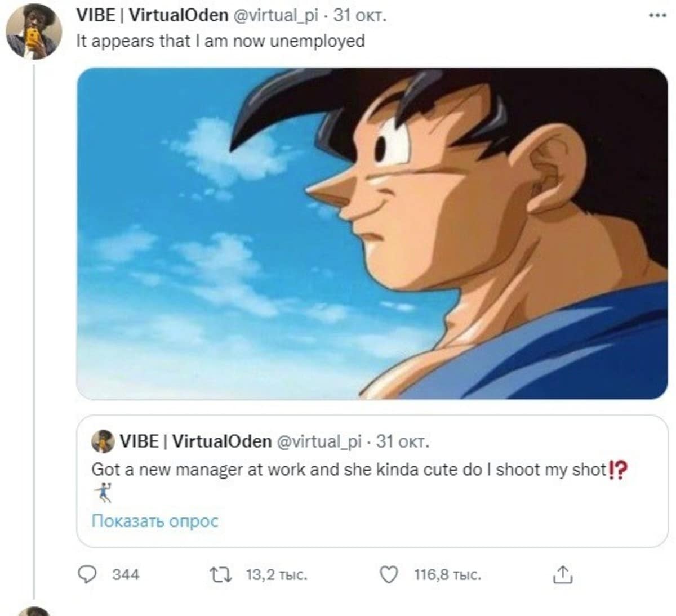This screenshot has width=676, height=616.
Task: Click the small avatar in the quoted tweet
Action: (x=103, y=441)
